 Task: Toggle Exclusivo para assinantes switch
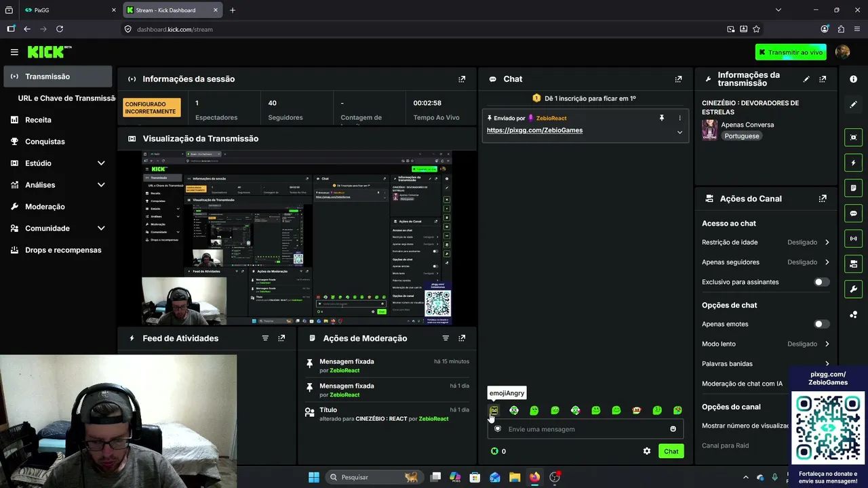pos(821,282)
